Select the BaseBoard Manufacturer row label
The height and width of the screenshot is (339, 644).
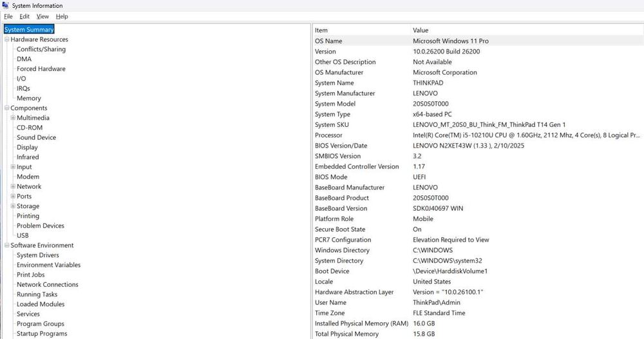pos(350,188)
